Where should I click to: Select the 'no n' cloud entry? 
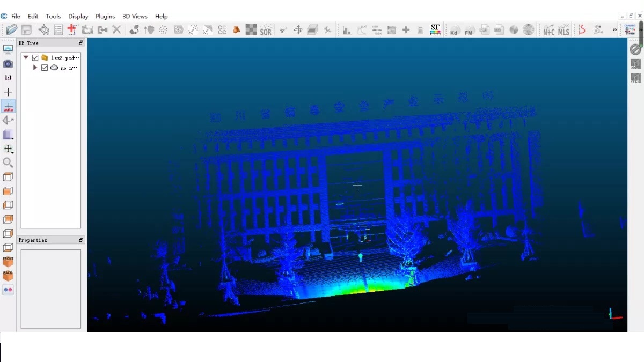click(69, 68)
